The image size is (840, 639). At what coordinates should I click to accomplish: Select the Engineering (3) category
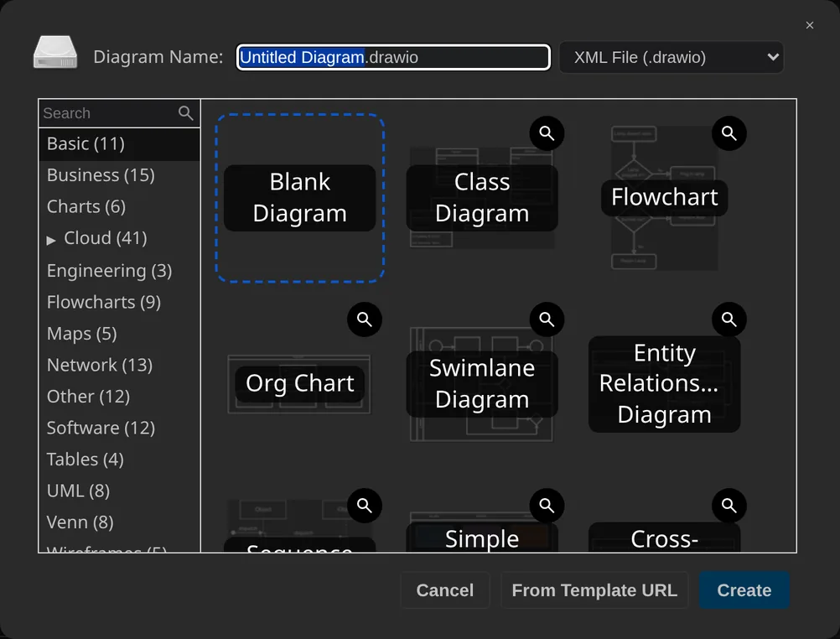pyautogui.click(x=119, y=271)
